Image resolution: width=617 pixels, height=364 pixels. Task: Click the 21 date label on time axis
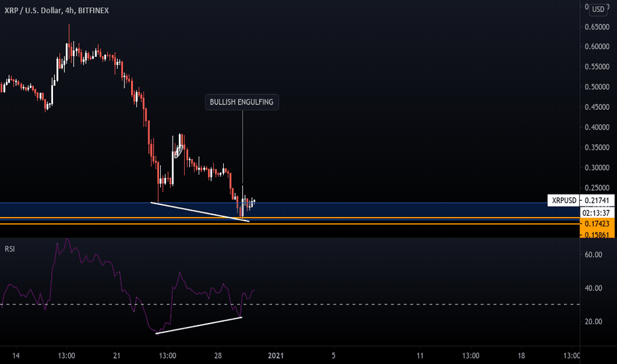tap(117, 356)
